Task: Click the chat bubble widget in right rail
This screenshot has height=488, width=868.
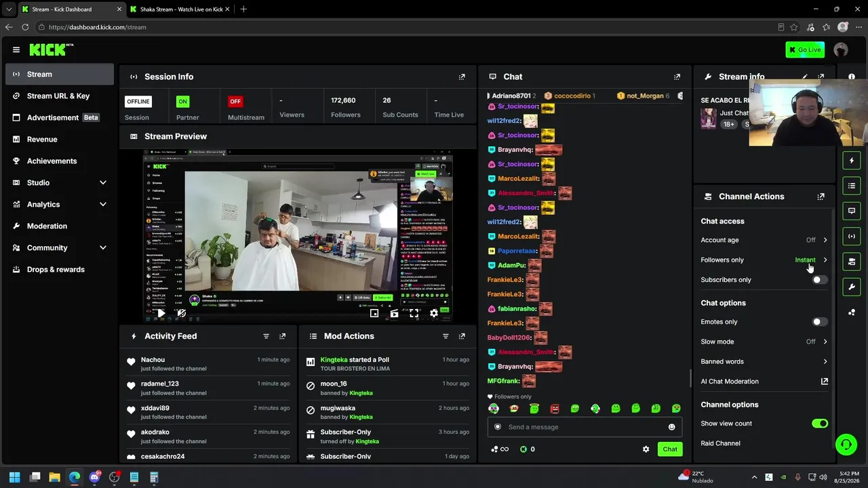Action: [x=852, y=211]
